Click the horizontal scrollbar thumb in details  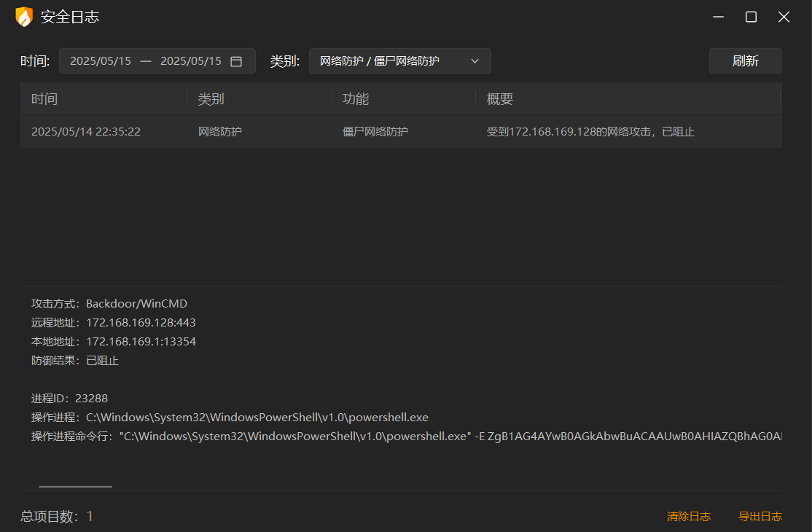pyautogui.click(x=76, y=487)
